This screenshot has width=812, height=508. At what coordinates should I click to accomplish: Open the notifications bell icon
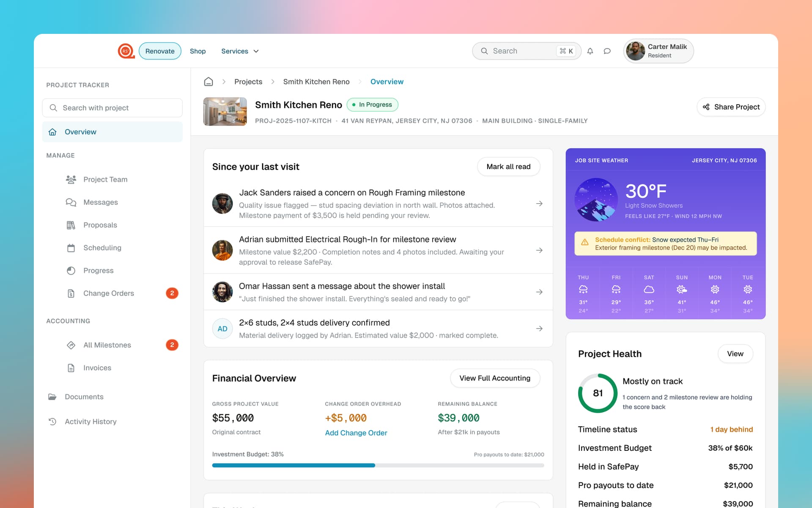click(x=590, y=51)
